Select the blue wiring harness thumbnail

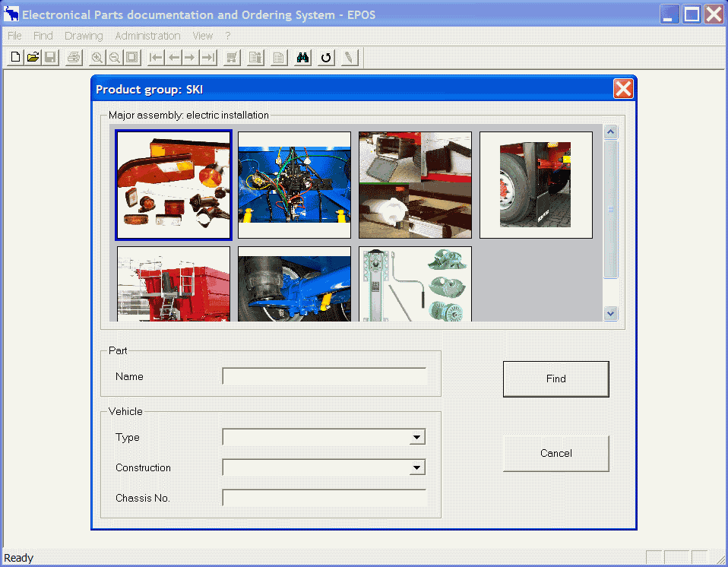[x=294, y=185]
